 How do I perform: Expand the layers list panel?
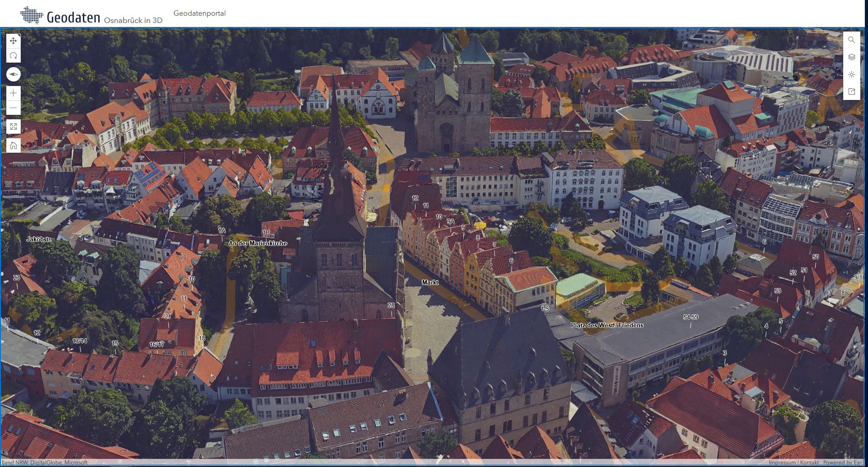click(851, 57)
